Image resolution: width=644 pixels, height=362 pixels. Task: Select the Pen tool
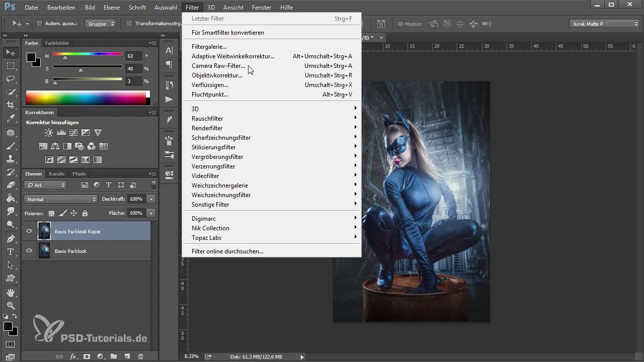point(11,238)
